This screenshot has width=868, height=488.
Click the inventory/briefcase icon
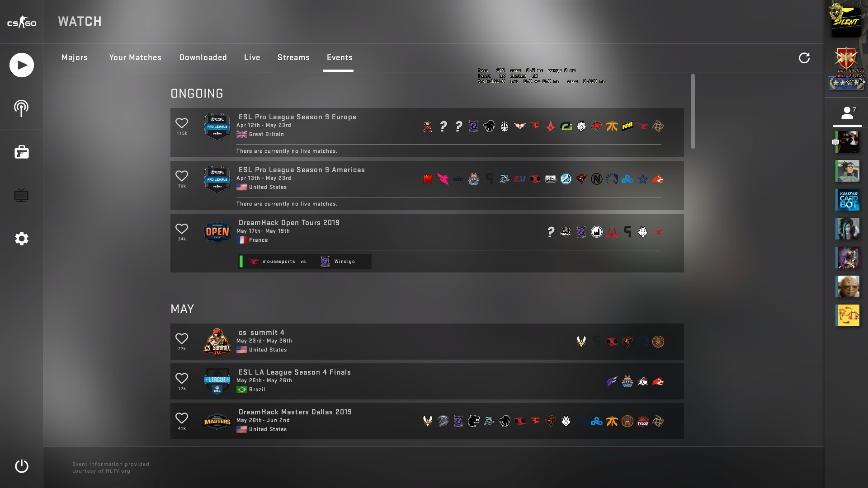tap(21, 152)
